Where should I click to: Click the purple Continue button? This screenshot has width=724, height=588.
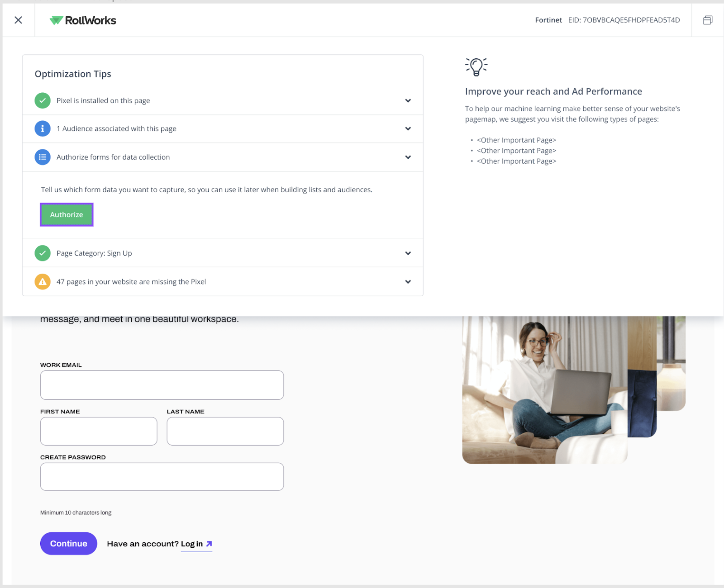pyautogui.click(x=69, y=544)
